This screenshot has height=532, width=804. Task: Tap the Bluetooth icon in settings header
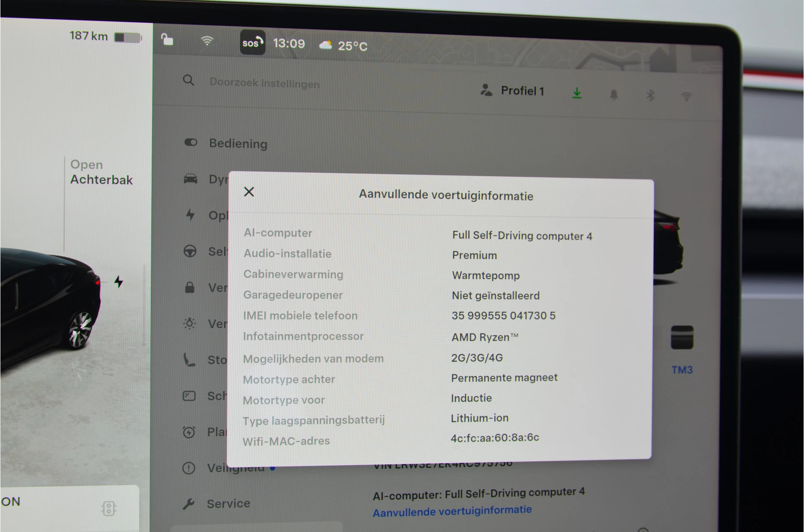pos(650,96)
